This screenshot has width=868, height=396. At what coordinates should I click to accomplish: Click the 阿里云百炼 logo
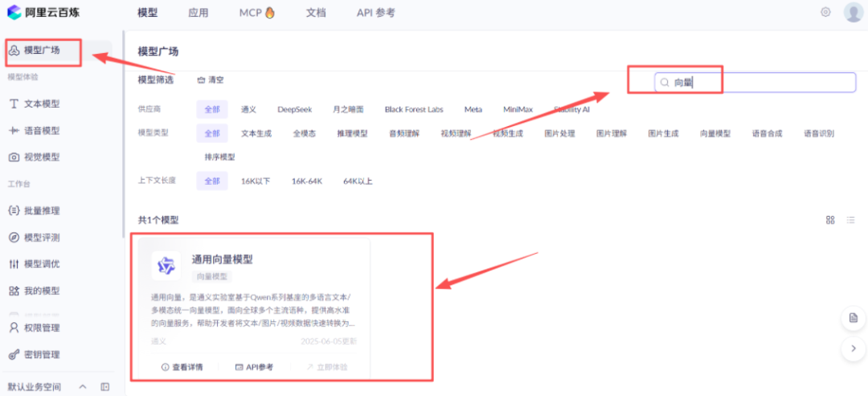click(43, 13)
